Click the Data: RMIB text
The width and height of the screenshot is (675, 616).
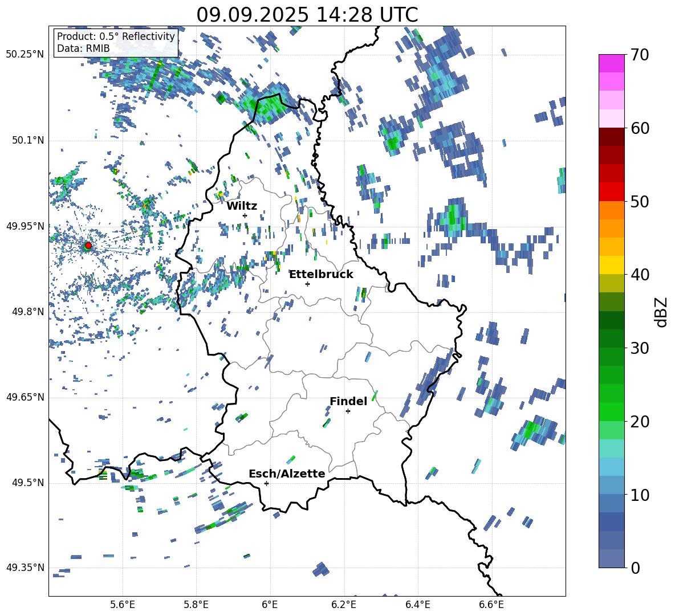point(83,48)
